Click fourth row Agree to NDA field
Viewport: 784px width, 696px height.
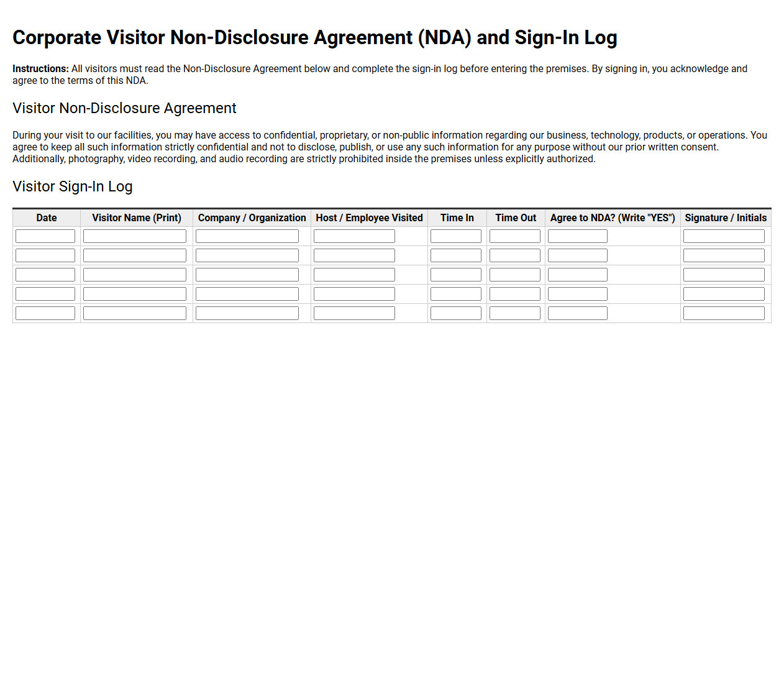point(578,294)
